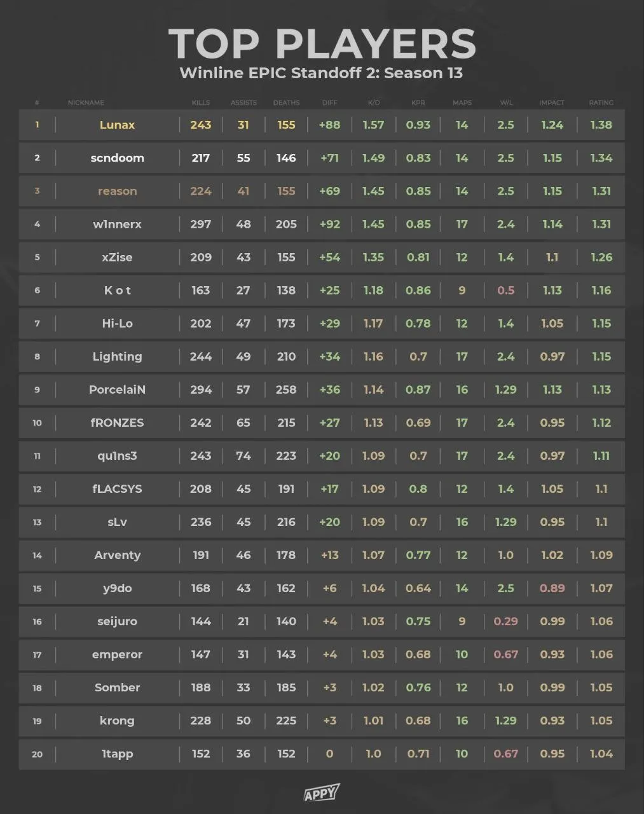The width and height of the screenshot is (644, 814).
Task: Click reason's kills value 224
Action: (201, 191)
